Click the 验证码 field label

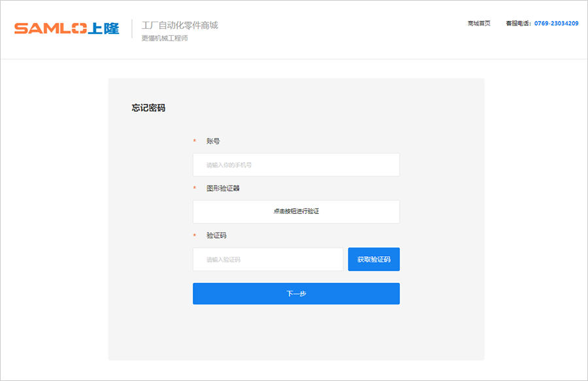coord(216,235)
